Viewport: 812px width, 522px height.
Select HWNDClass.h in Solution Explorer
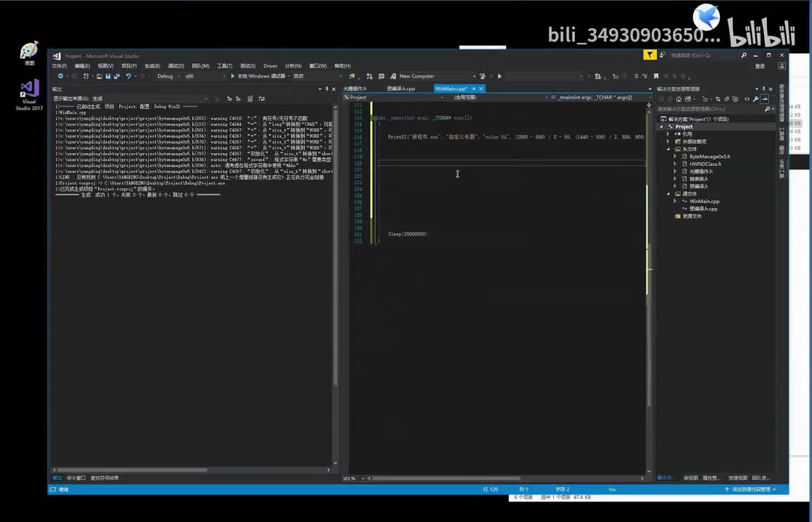tap(705, 164)
